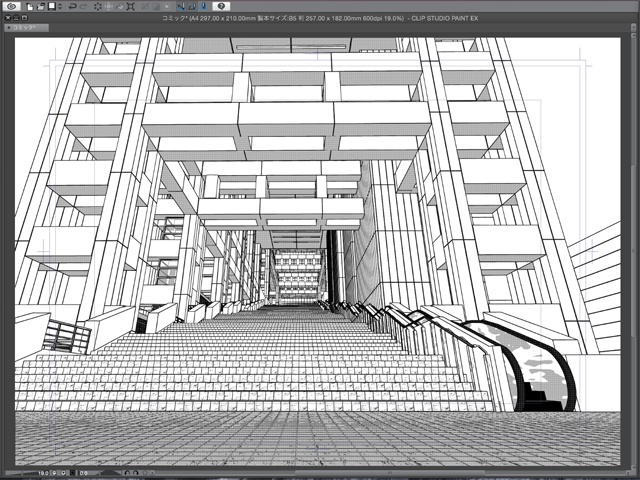Click the Undo arrow icon
The height and width of the screenshot is (480, 640).
click(73, 7)
